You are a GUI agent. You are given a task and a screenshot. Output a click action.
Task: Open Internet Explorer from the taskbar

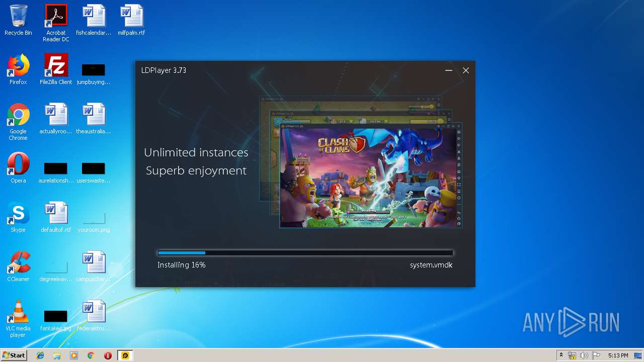40,355
